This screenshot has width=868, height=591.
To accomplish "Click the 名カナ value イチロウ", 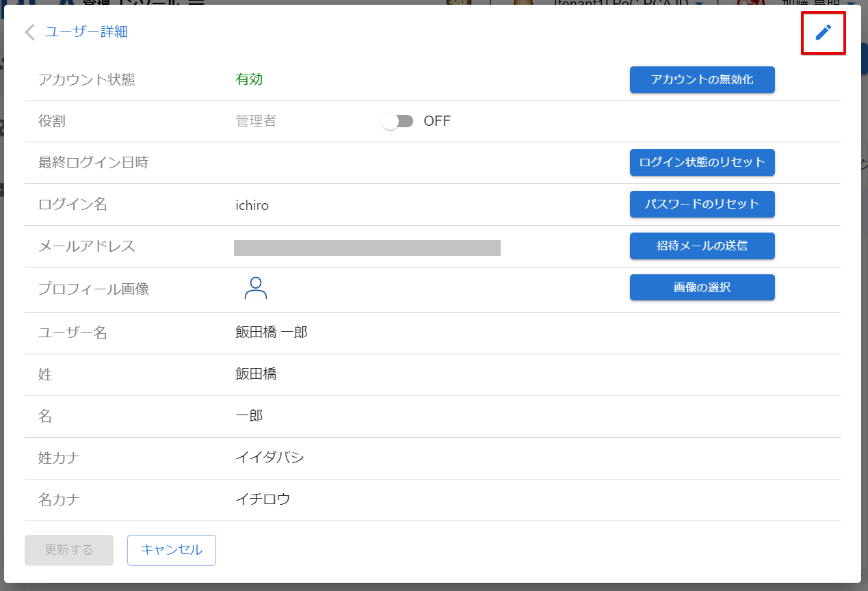I will point(263,499).
